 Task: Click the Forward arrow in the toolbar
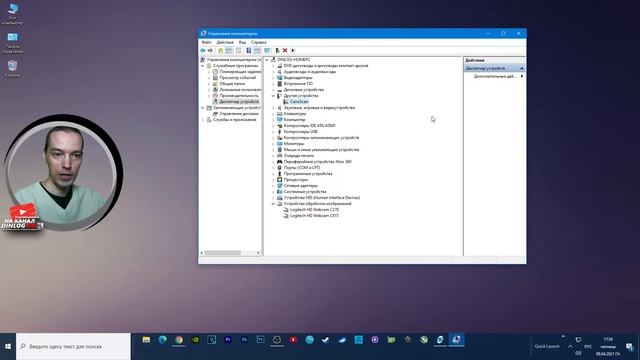coord(210,50)
